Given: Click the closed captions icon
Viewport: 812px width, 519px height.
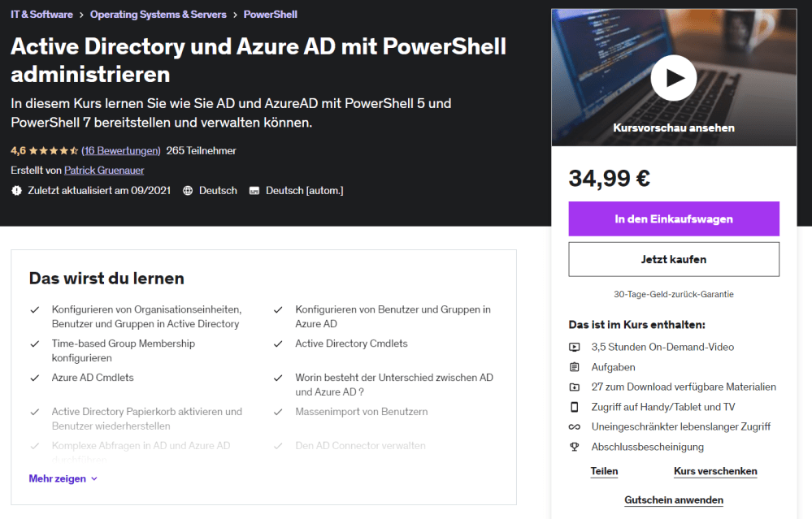Looking at the screenshot, I should [x=254, y=191].
